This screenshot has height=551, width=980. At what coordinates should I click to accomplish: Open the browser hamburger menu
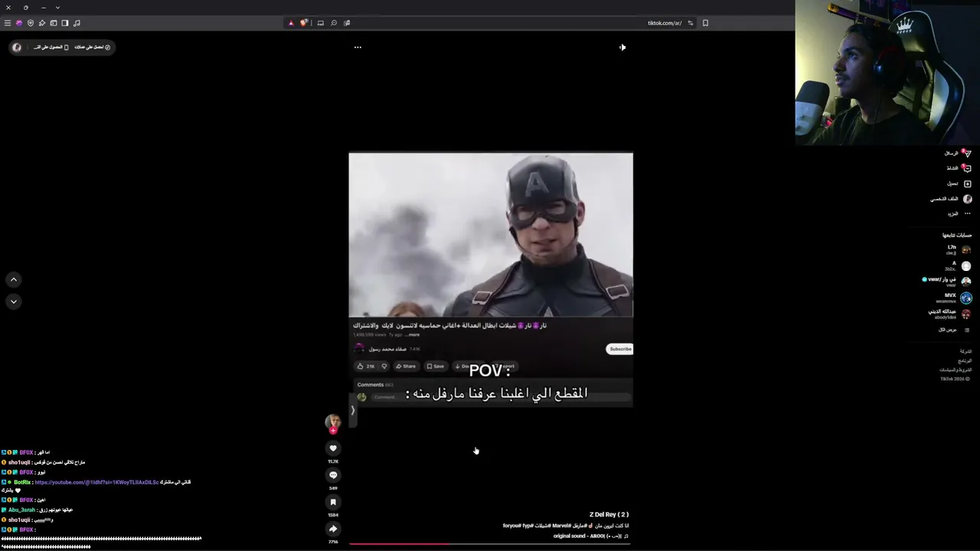[8, 23]
